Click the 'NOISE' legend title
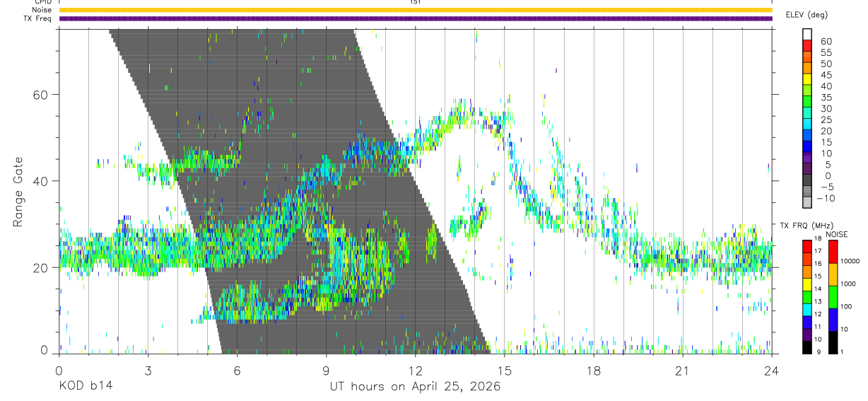The height and width of the screenshot is (401, 868). pos(837,234)
